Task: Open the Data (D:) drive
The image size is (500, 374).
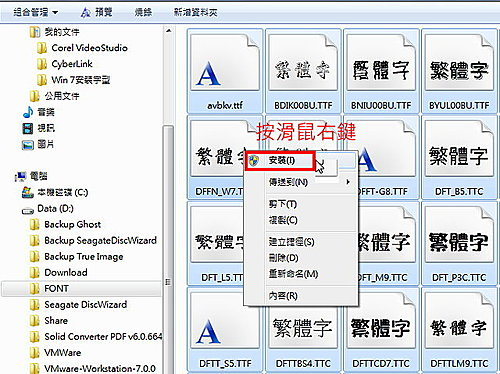Action: click(x=48, y=209)
